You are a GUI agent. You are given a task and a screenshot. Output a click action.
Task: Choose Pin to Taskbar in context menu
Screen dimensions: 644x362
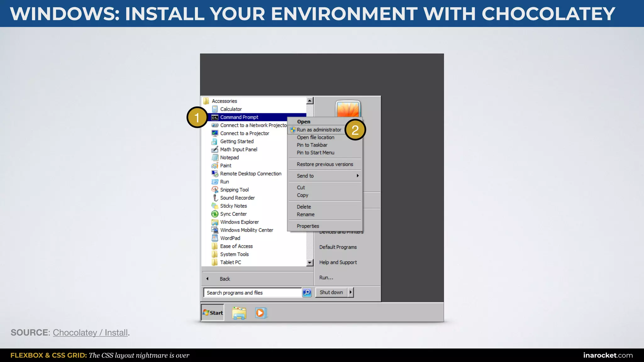pyautogui.click(x=312, y=145)
